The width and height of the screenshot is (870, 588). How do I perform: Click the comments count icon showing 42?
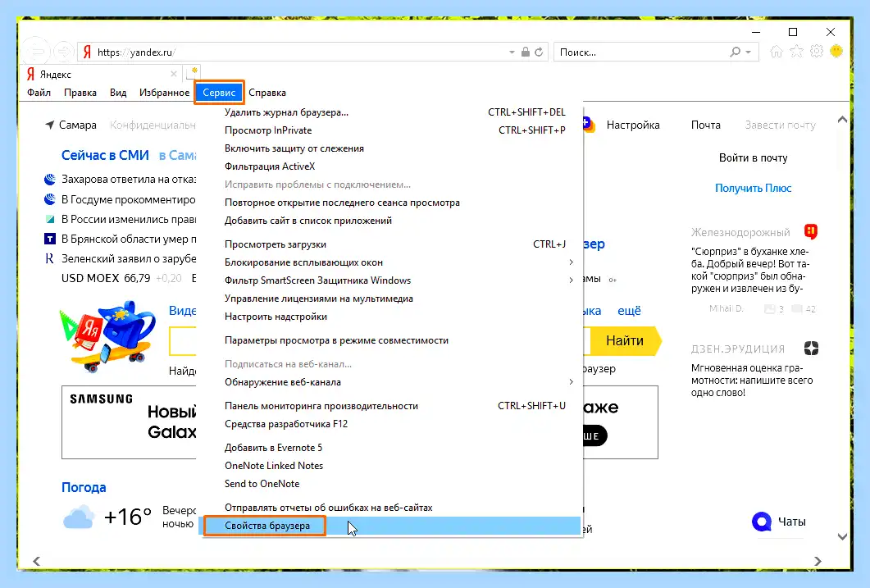[797, 309]
